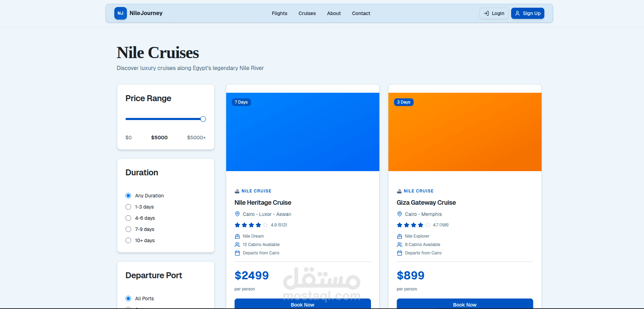Click the 7 Days badge
Image resolution: width=644 pixels, height=309 pixels.
click(241, 102)
